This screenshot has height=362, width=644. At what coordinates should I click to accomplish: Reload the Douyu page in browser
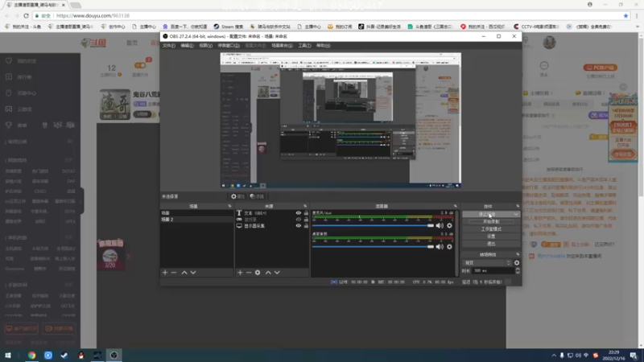[x=26, y=15]
